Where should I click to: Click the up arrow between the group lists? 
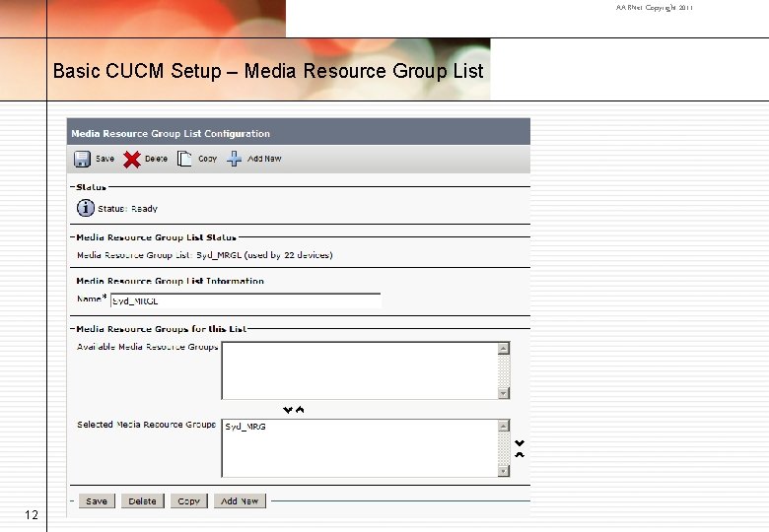300,410
